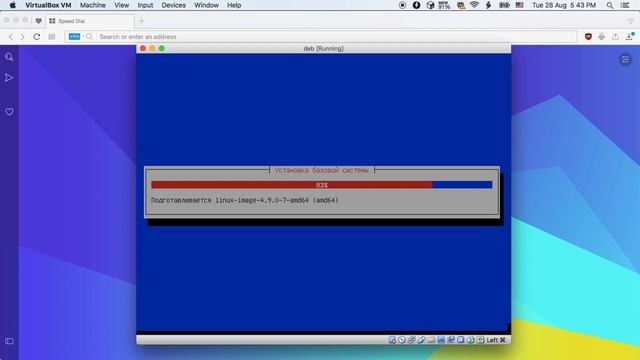Open the downloads icon in Opera toolbar
This screenshot has height=360, width=640.
pos(629,36)
